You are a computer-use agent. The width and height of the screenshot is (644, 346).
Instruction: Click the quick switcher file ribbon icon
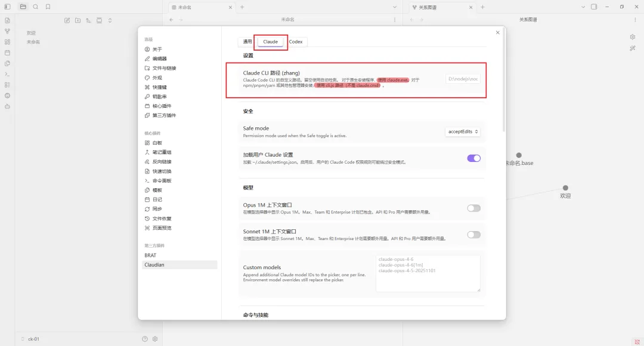pos(7,20)
